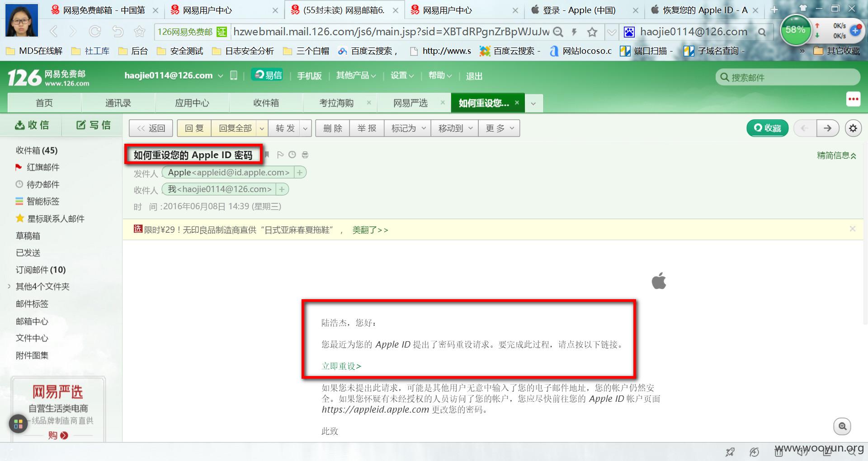Reload the page with refresh icon

point(95,31)
